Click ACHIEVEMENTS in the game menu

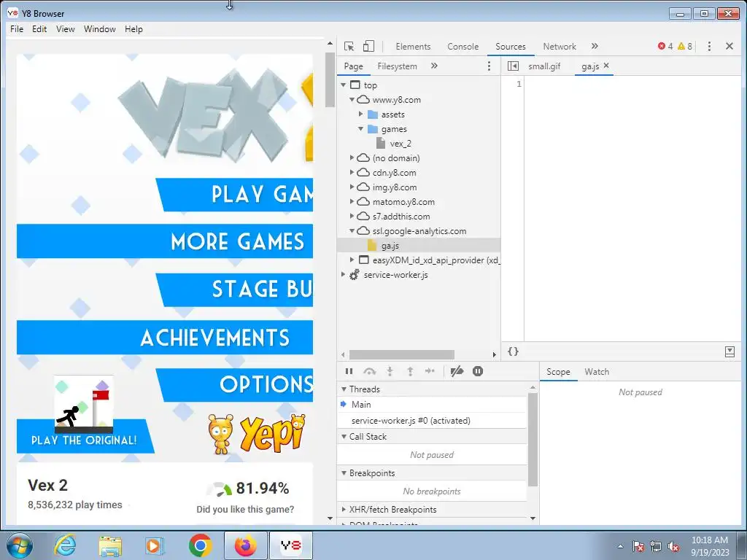(x=165, y=338)
